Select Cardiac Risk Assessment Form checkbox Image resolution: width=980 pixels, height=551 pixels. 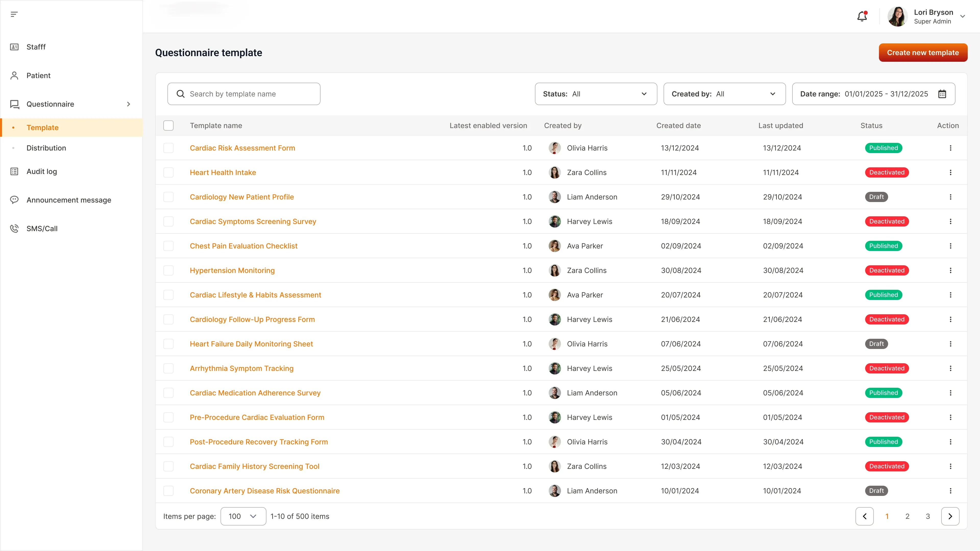coord(168,148)
